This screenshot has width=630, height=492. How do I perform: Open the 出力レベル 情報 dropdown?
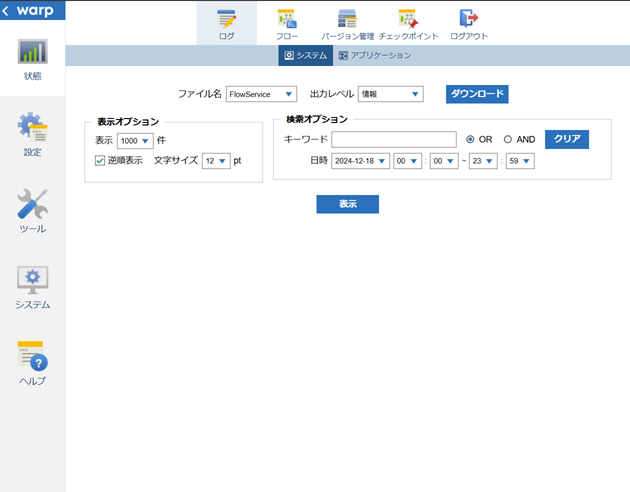[x=391, y=94]
